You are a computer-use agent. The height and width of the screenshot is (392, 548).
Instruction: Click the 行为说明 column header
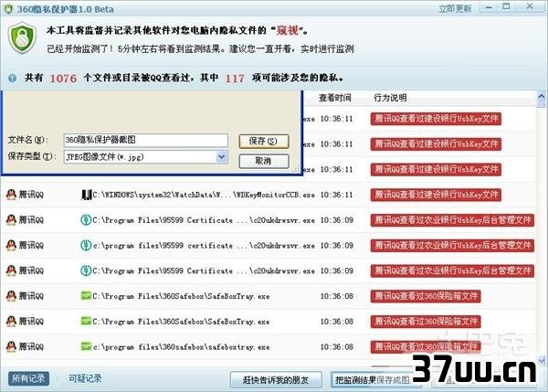(390, 98)
